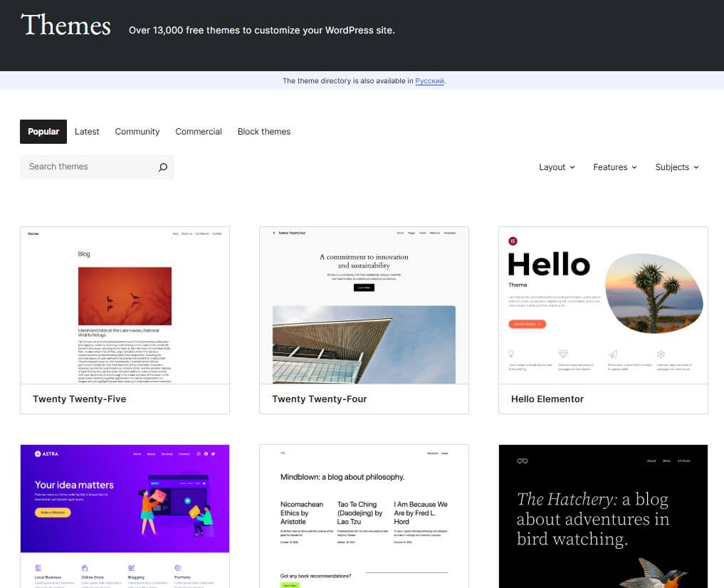
Task: Expand the Features filter dropdown
Action: tap(614, 167)
